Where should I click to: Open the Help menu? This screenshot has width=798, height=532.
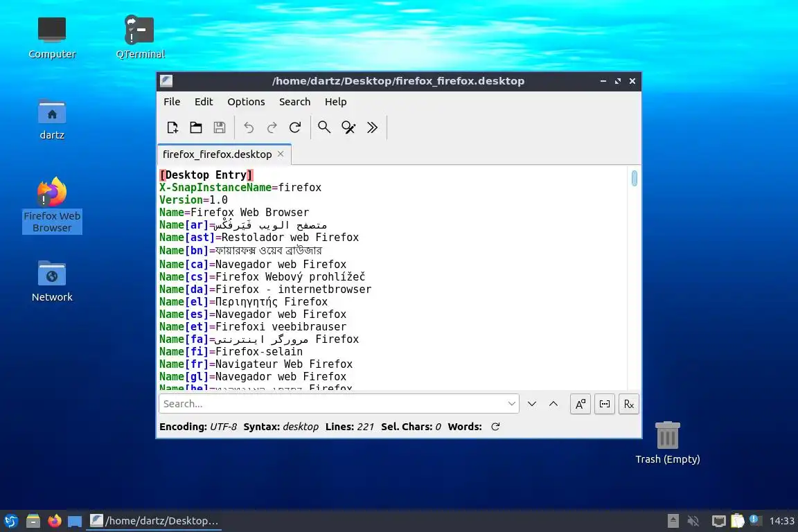(x=336, y=102)
